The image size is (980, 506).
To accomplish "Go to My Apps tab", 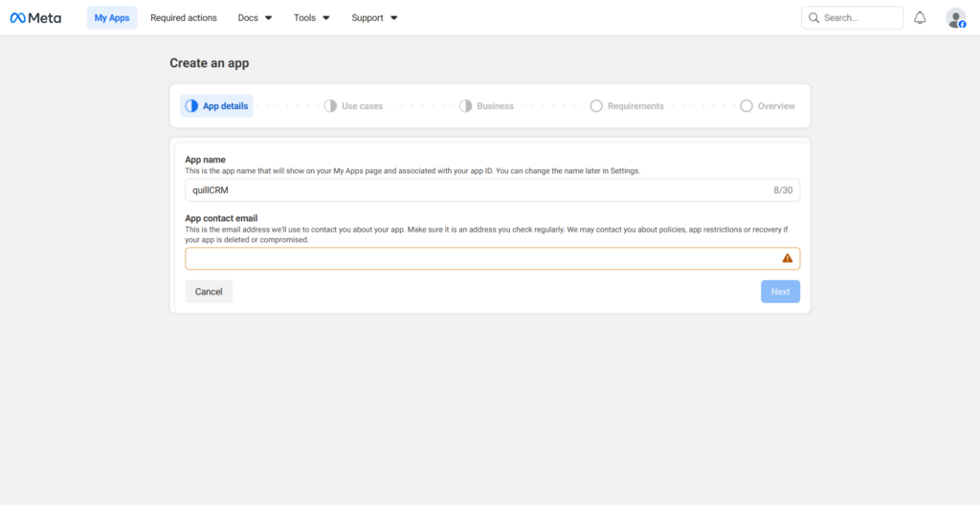I will 112,17.
